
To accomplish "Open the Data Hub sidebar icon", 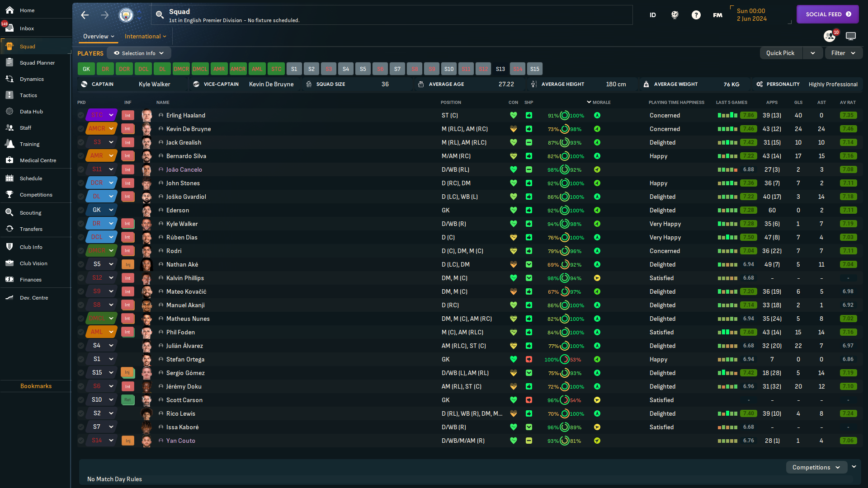I will pyautogui.click(x=9, y=112).
